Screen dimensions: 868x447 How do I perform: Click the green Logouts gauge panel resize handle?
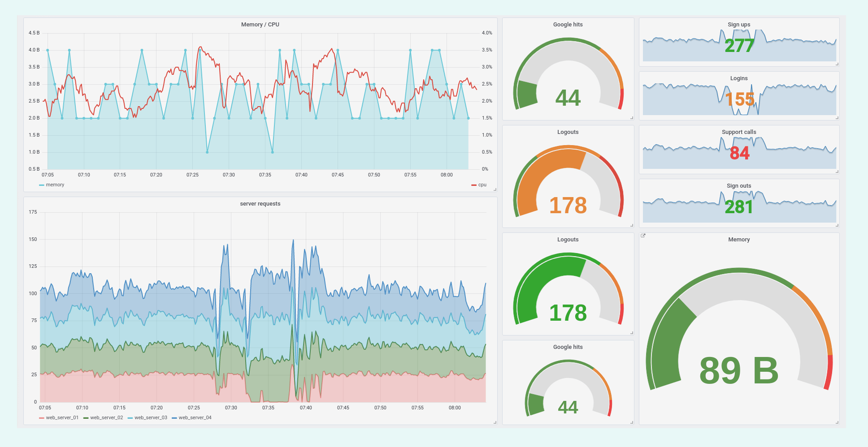(632, 333)
